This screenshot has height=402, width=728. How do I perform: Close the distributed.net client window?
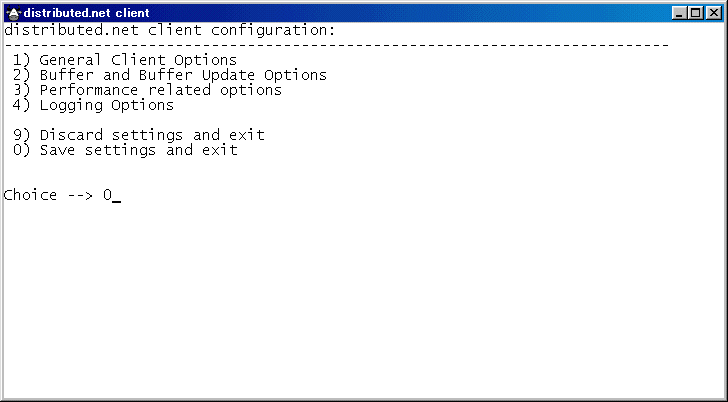coord(715,13)
